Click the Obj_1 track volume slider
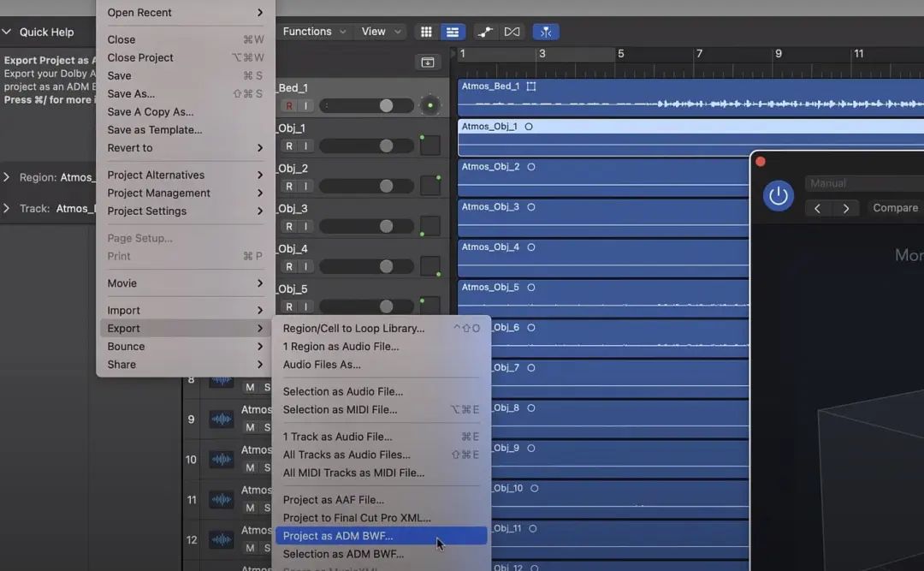The image size is (924, 571). coord(366,146)
